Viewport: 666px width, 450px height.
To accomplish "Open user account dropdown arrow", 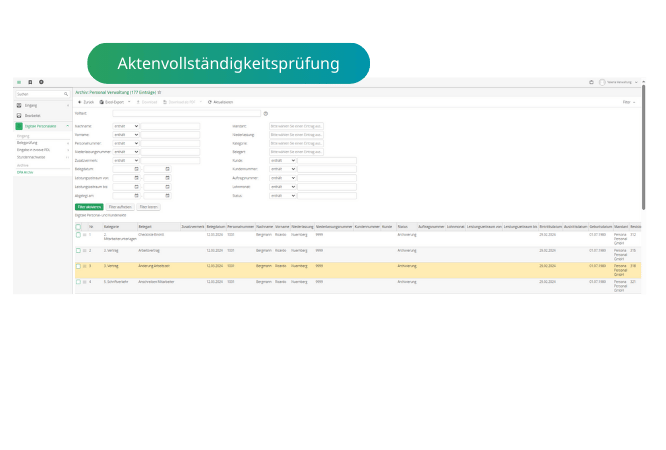I will tap(636, 82).
